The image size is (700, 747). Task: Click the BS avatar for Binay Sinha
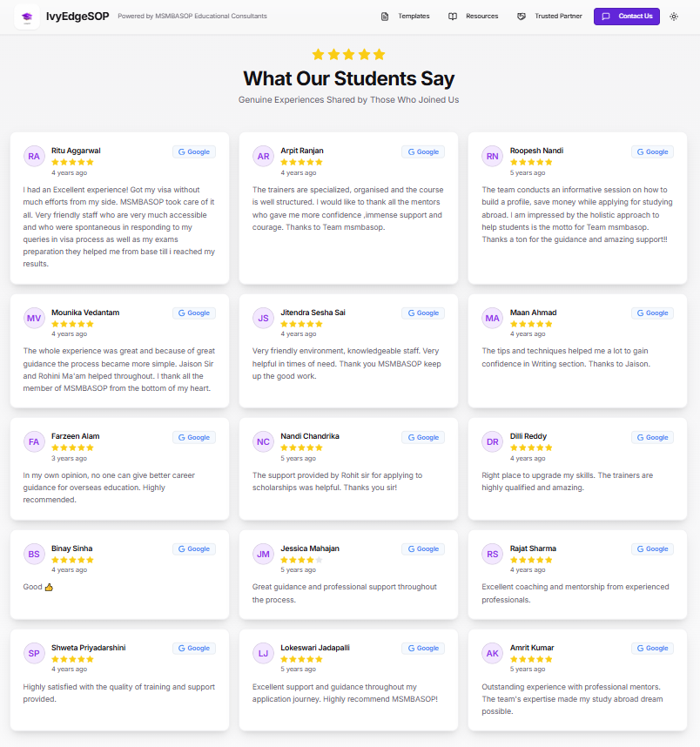coord(34,554)
